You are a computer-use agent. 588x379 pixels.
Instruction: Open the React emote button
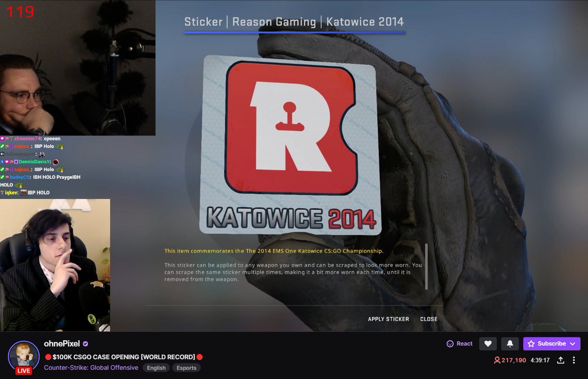(x=460, y=344)
